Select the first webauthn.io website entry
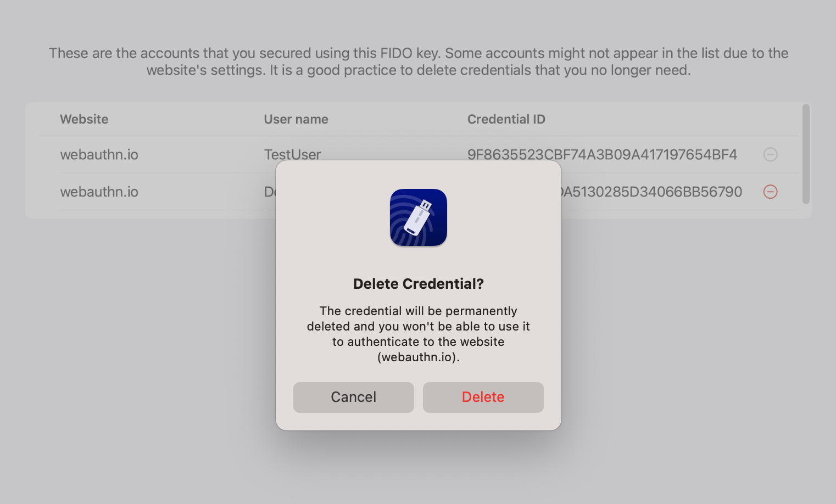Screen dimensions: 836x504 pyautogui.click(x=99, y=154)
